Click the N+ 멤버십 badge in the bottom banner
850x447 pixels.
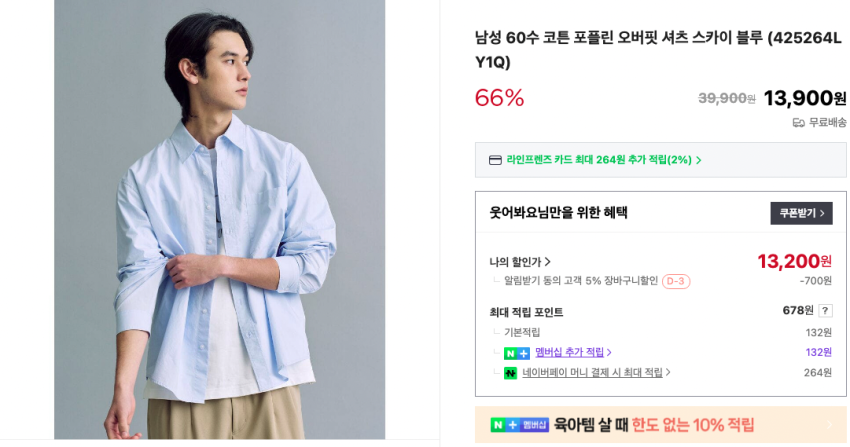pyautogui.click(x=520, y=425)
